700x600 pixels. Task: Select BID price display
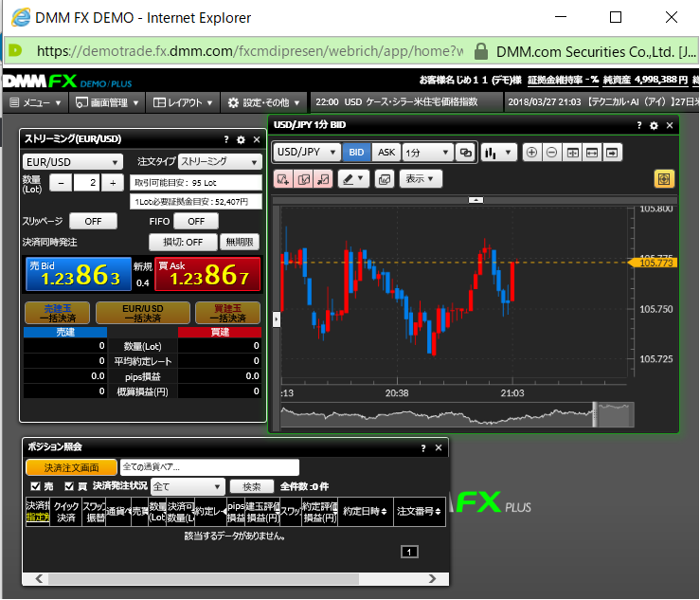[356, 153]
